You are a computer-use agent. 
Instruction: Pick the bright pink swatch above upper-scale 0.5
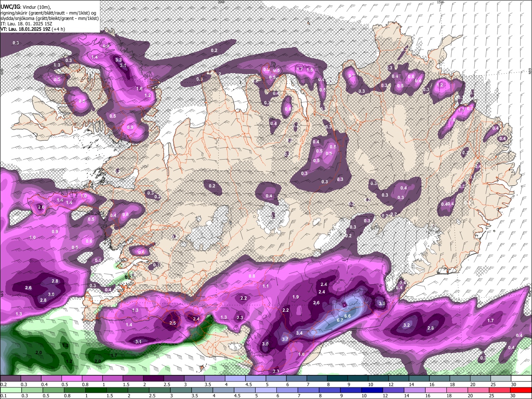point(71,379)
